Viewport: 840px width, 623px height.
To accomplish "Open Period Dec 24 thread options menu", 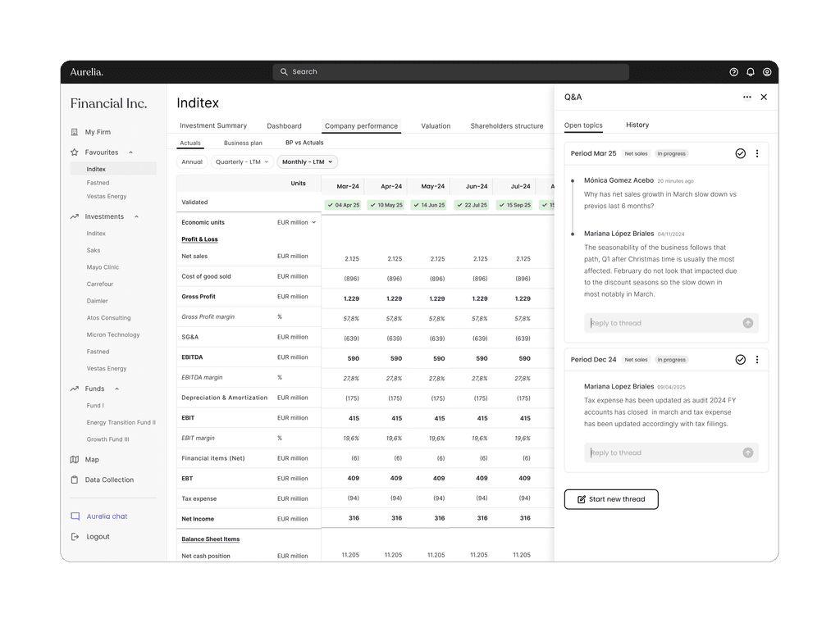I will [757, 360].
